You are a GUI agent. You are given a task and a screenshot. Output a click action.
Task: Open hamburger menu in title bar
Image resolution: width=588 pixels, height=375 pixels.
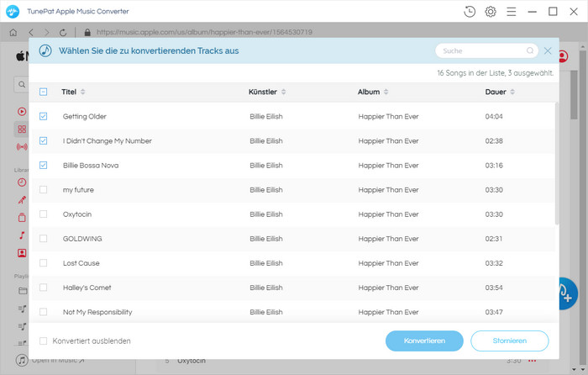click(x=511, y=12)
